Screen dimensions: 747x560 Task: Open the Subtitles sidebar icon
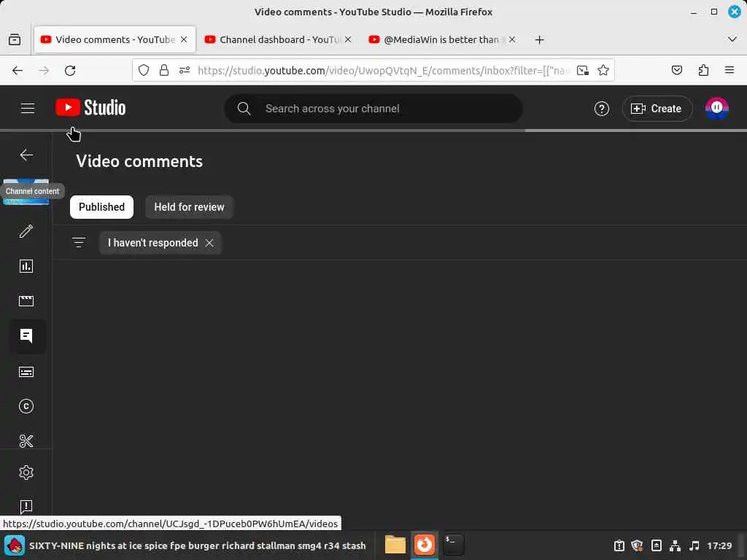point(26,372)
